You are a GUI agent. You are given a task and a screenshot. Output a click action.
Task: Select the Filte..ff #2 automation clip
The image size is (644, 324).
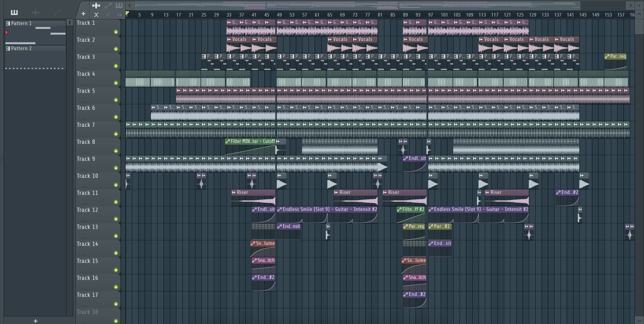[x=411, y=215]
